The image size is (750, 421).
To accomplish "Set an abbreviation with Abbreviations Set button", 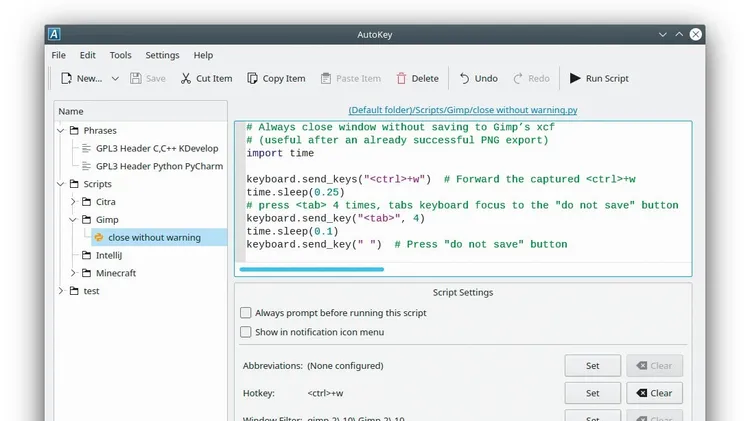I will tap(593, 366).
